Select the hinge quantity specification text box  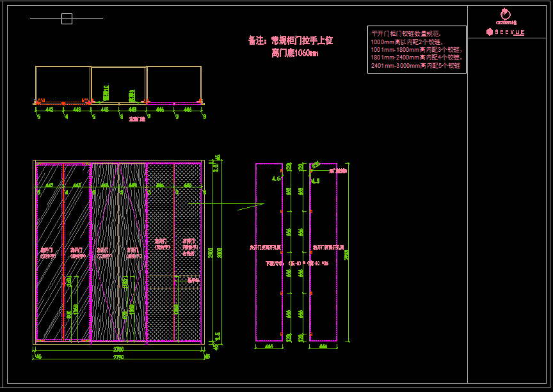tap(417, 50)
